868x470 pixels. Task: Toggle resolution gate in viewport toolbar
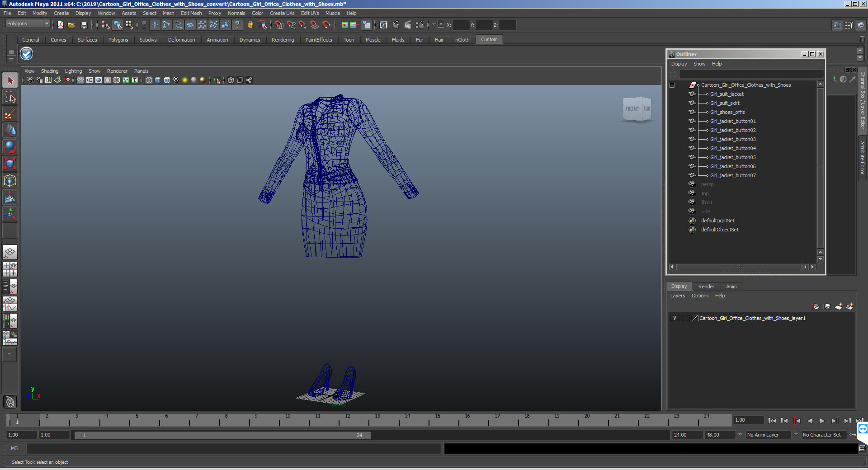[99, 80]
